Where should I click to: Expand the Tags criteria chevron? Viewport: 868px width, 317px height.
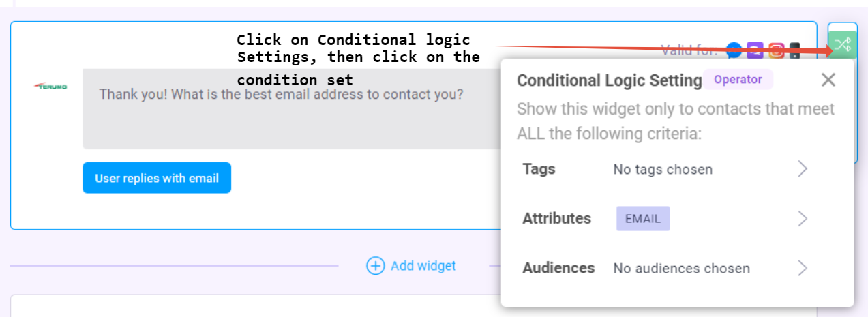(803, 169)
